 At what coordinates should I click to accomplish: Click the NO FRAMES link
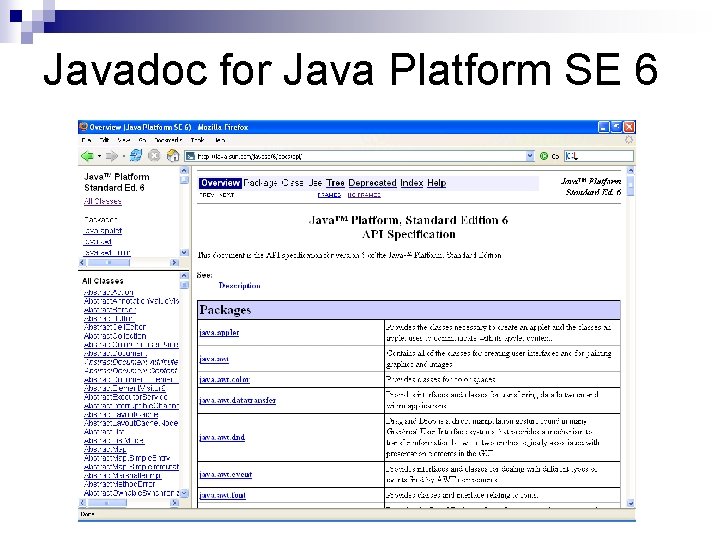coord(364,195)
